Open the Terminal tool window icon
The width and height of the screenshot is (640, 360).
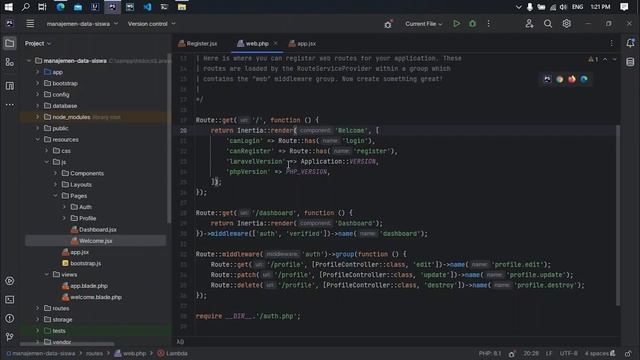(x=10, y=300)
